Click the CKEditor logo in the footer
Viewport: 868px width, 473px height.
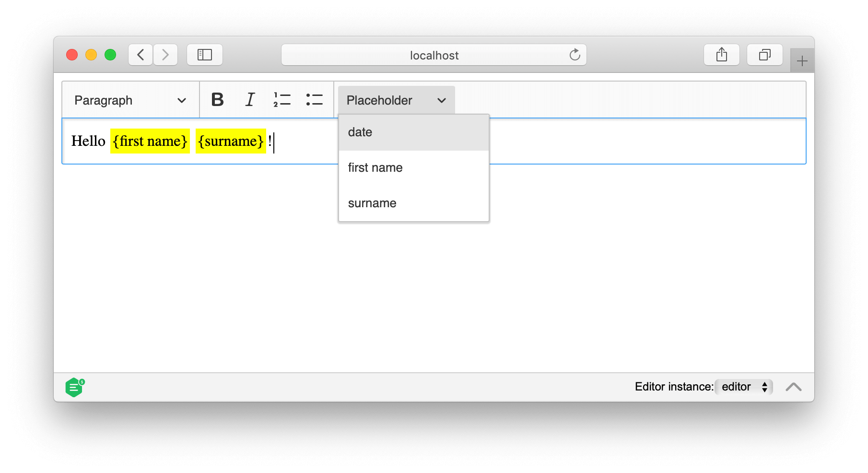75,387
